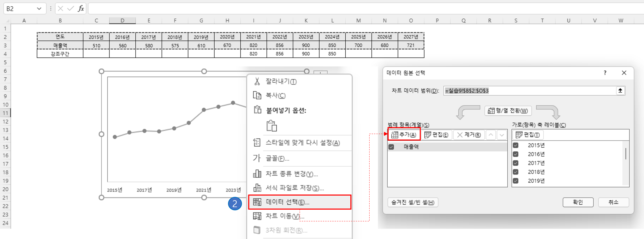Viewport: 644px width, 239px height.
Task: Click the range collapse arrow icon
Action: tap(620, 91)
